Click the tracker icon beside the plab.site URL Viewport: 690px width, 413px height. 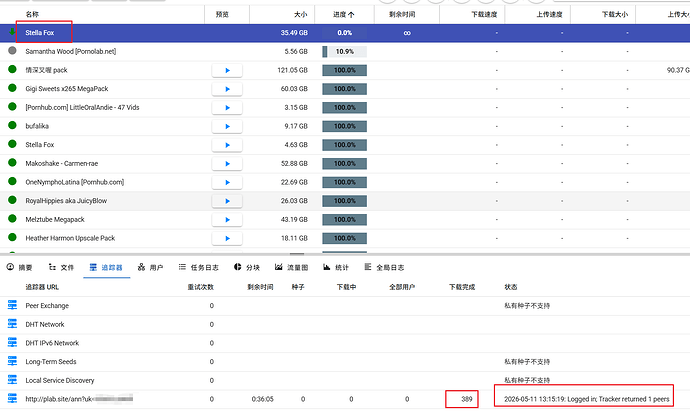click(12, 398)
